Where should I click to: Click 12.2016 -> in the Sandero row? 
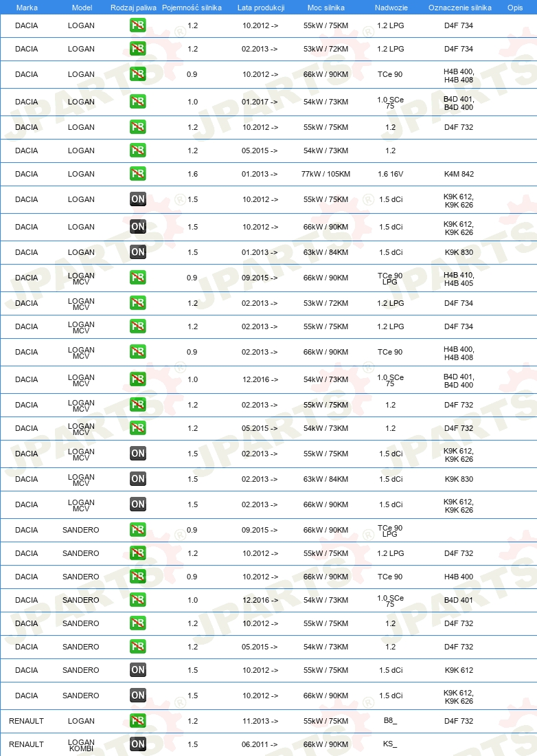click(x=260, y=600)
